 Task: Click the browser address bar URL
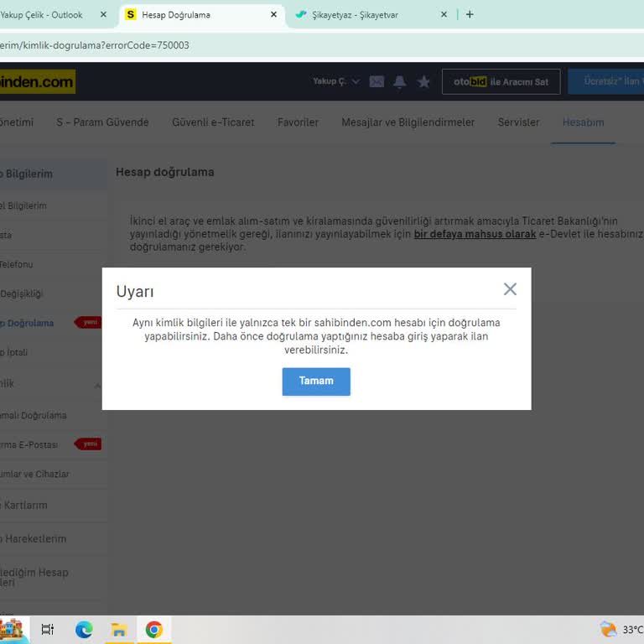point(252,45)
